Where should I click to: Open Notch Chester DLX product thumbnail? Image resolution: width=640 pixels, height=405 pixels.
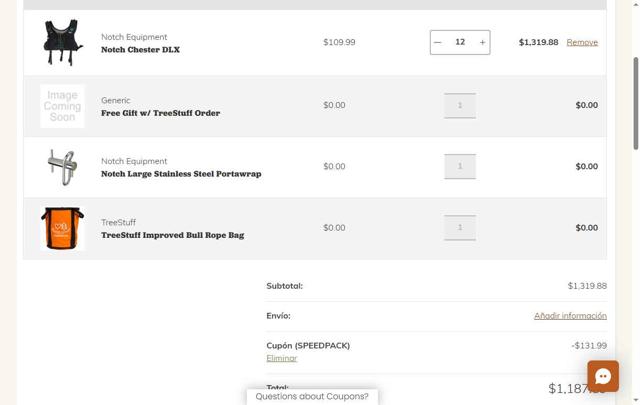click(x=62, y=42)
